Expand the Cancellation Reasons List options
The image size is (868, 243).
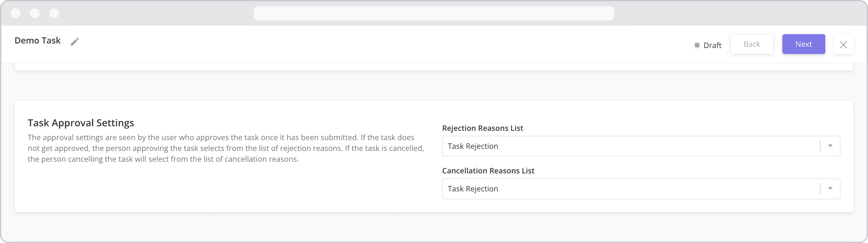(830, 188)
